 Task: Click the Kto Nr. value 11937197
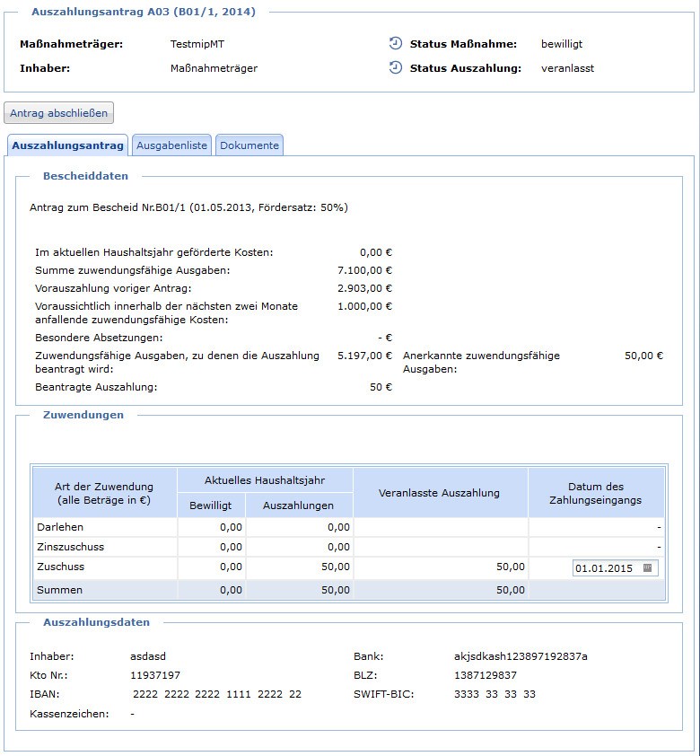point(155,675)
